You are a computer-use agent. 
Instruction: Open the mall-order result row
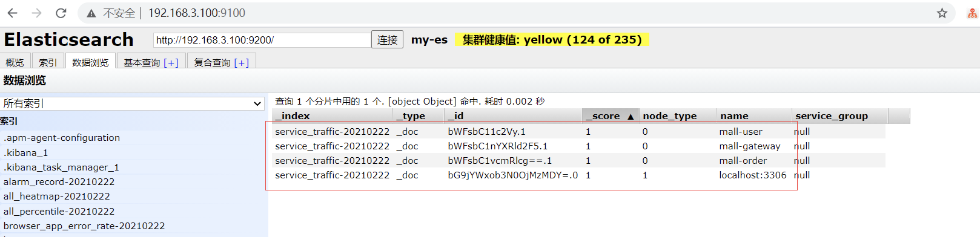(578, 160)
